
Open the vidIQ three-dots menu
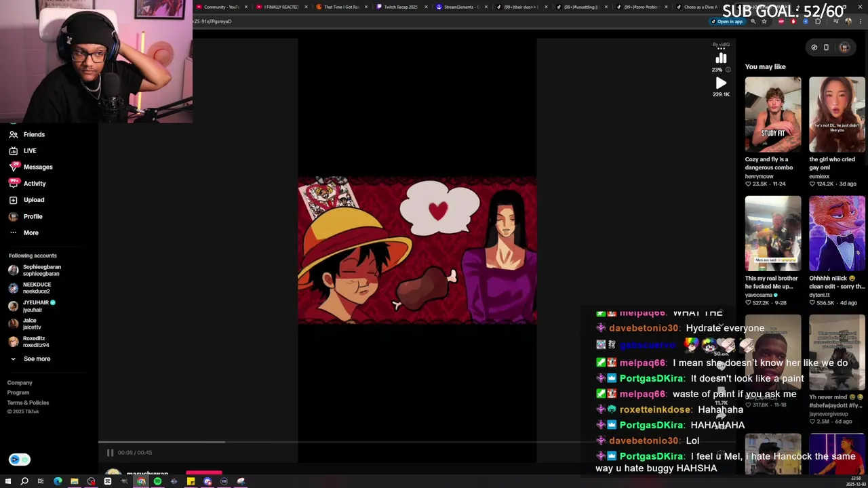pos(721,49)
